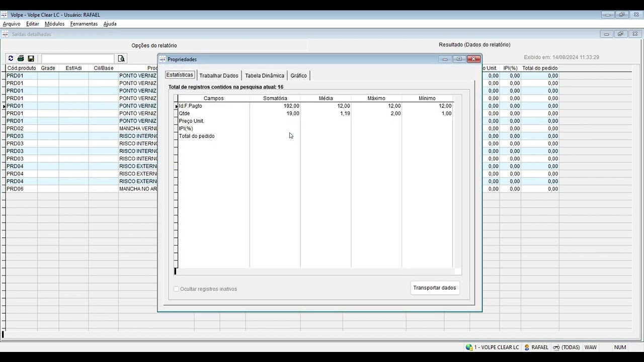This screenshot has height=362, width=644.
Task: Click the Média column header
Action: coord(326,98)
